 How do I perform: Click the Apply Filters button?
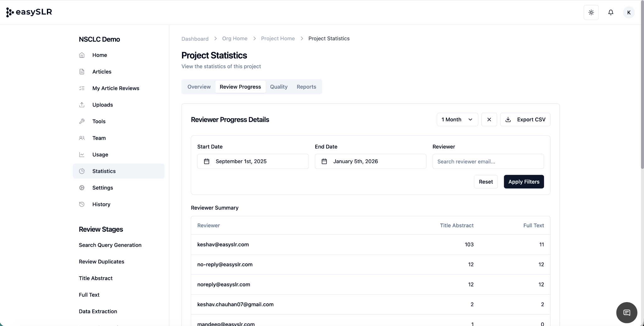click(x=524, y=182)
